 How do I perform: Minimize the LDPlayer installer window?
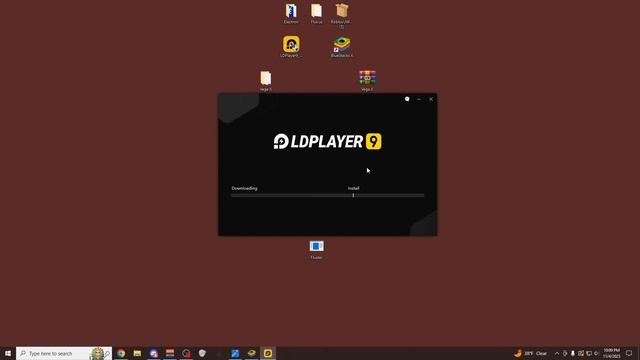pos(419,99)
